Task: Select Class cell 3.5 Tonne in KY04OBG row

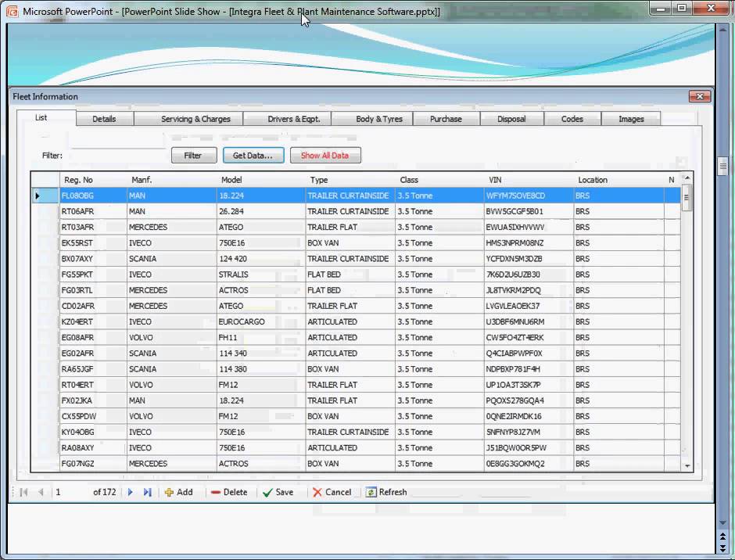Action: [439, 432]
